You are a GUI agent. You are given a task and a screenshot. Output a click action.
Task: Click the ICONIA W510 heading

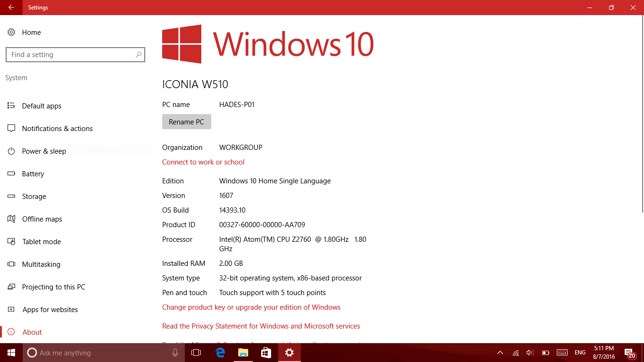coord(195,84)
